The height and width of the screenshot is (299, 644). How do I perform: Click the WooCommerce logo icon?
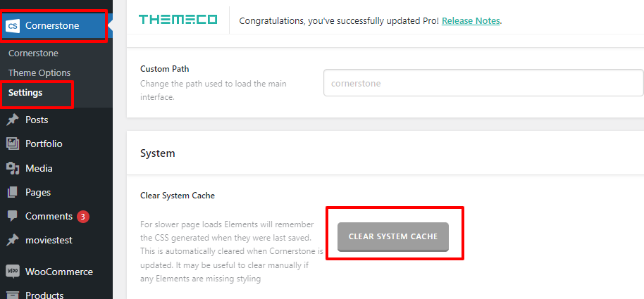click(x=13, y=272)
